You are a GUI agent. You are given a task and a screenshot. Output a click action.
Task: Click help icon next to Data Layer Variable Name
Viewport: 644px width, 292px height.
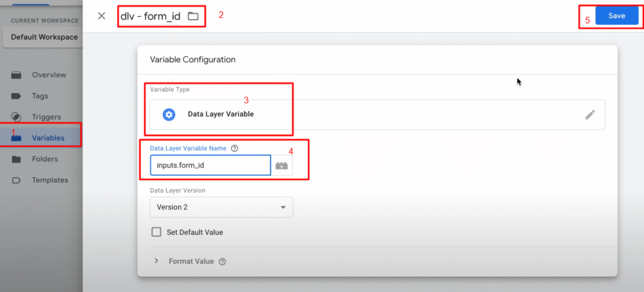coord(235,149)
